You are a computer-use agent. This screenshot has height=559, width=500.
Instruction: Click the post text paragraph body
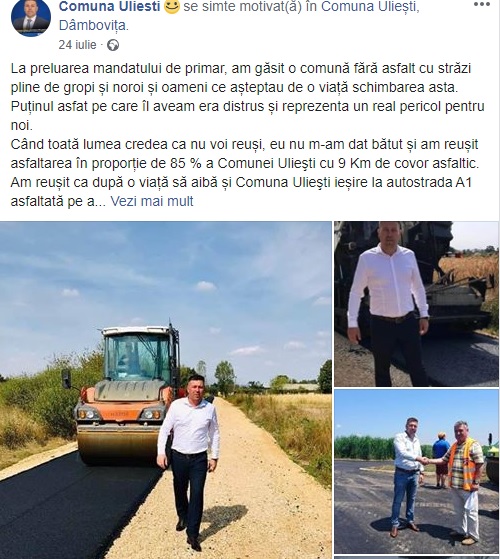point(248,135)
